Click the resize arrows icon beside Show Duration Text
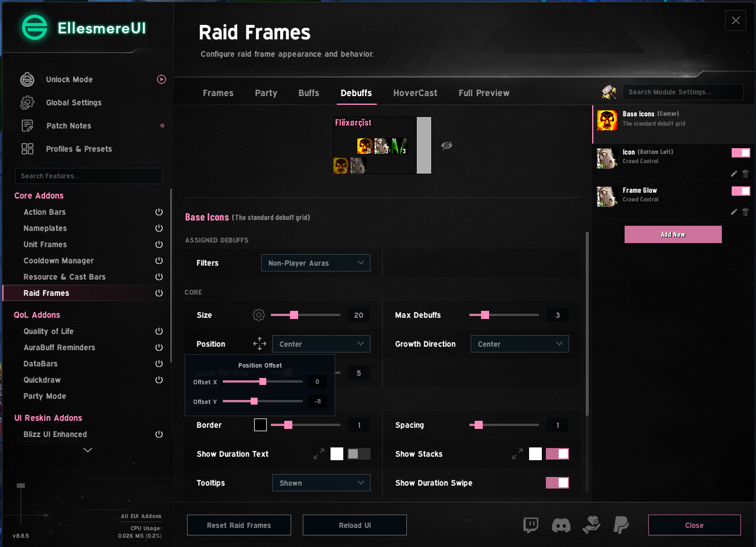 coord(319,454)
